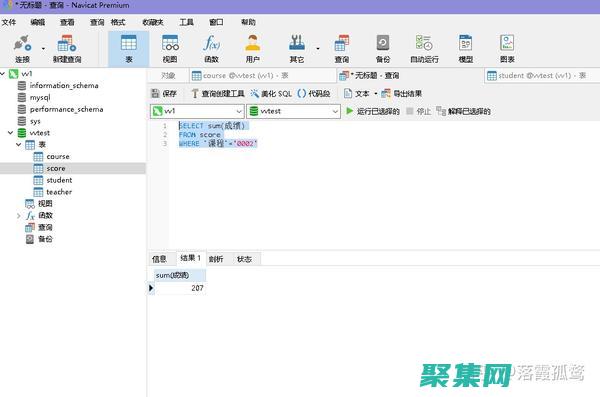Select the course table in tree
The height and width of the screenshot is (397, 600).
[58, 157]
